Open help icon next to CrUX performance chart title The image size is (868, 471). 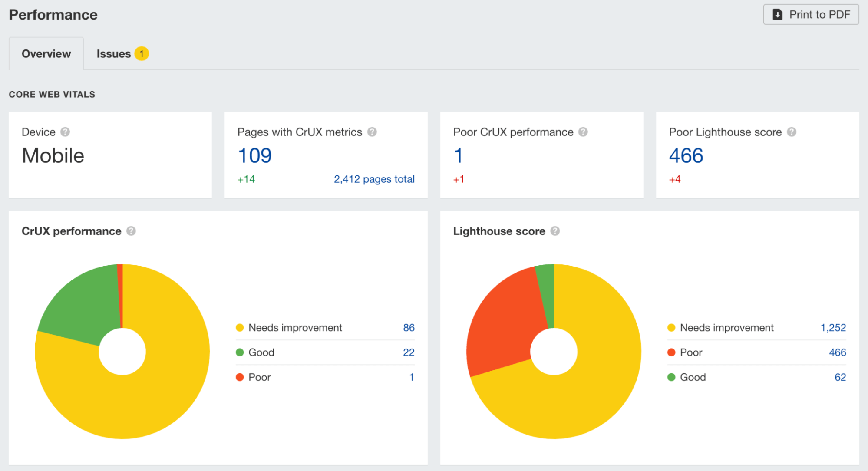point(131,231)
